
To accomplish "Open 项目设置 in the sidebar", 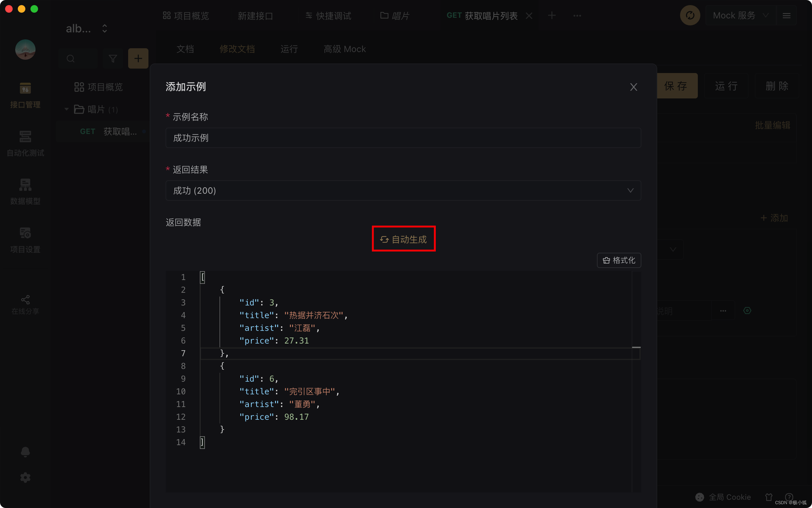I will click(25, 240).
